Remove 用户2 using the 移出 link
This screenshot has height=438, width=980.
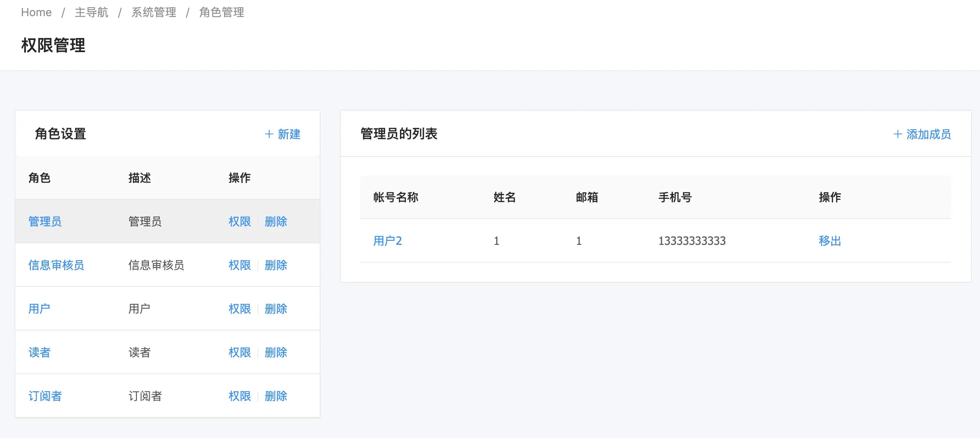click(829, 241)
